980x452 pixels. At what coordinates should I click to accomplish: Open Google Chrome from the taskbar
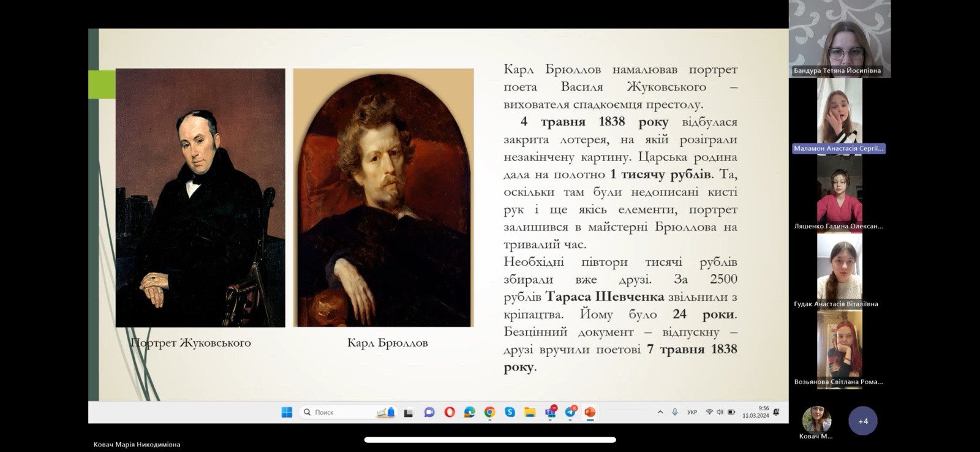coord(489,412)
